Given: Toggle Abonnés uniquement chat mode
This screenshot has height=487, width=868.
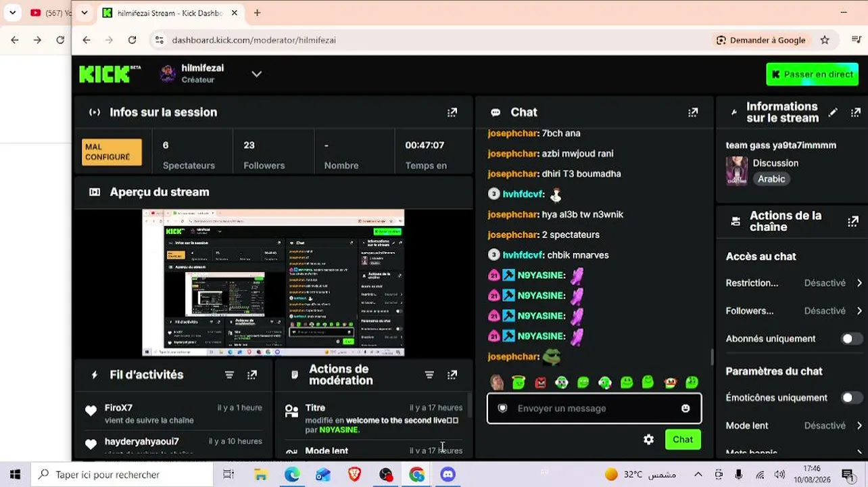Looking at the screenshot, I should click(x=852, y=339).
